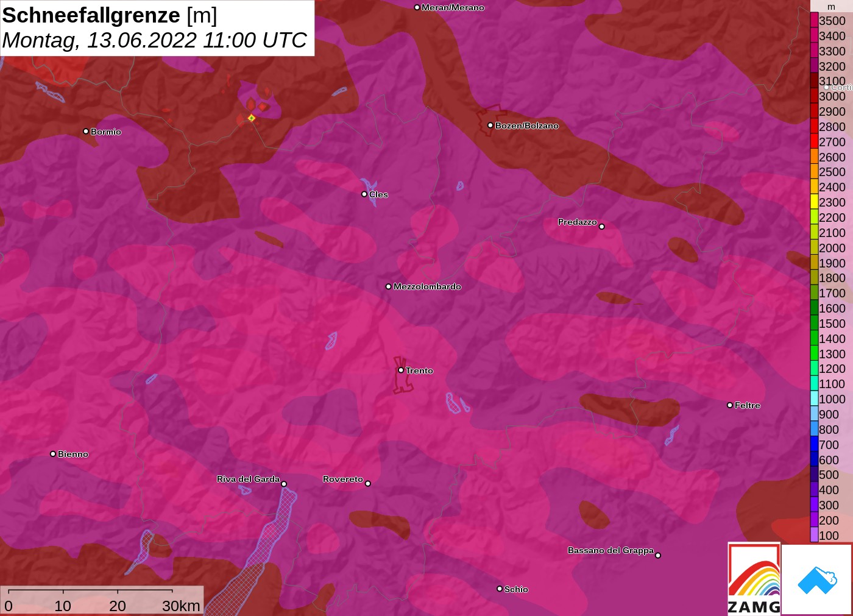Click the "3000" legend value
Screen dimensions: 853x616
coord(832,96)
